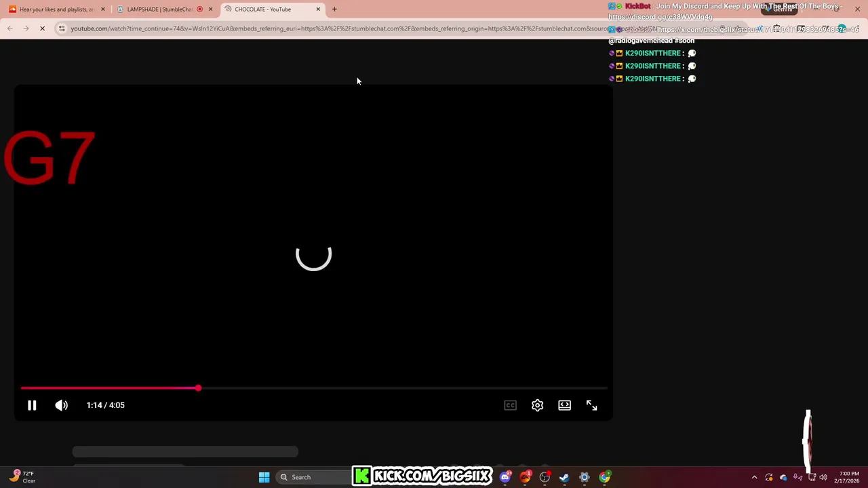Go forward in browser history
This screenshot has width=868, height=488.
click(26, 28)
